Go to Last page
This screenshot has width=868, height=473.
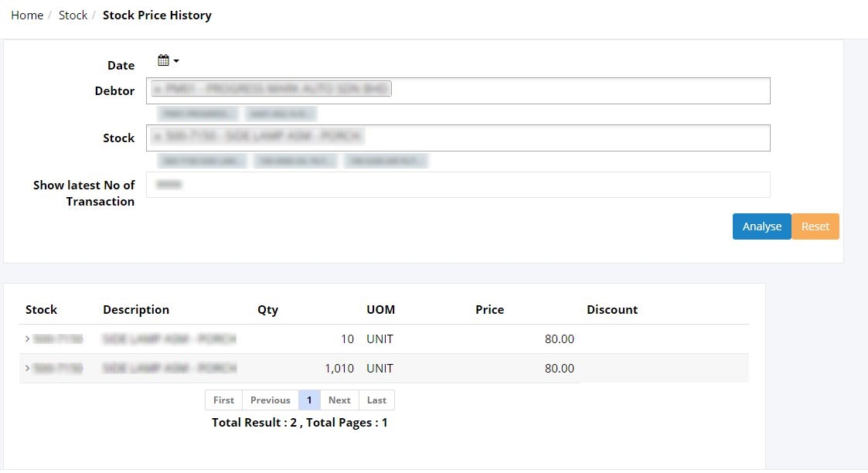(x=376, y=400)
